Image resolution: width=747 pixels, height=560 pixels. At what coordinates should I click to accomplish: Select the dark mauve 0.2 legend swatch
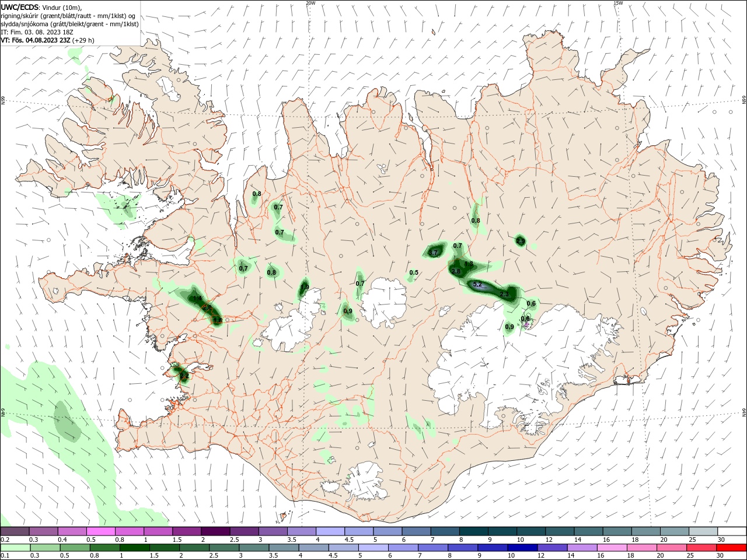(15, 531)
